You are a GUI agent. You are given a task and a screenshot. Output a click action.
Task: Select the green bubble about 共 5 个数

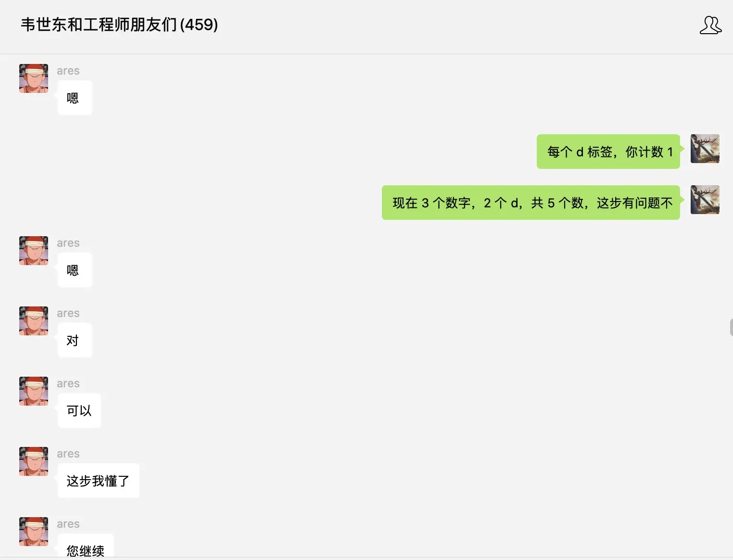[x=531, y=203]
